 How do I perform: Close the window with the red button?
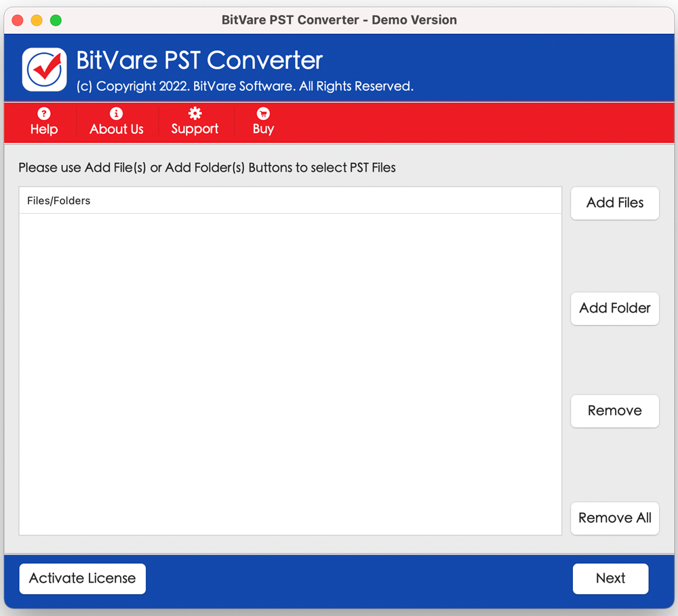pyautogui.click(x=18, y=20)
